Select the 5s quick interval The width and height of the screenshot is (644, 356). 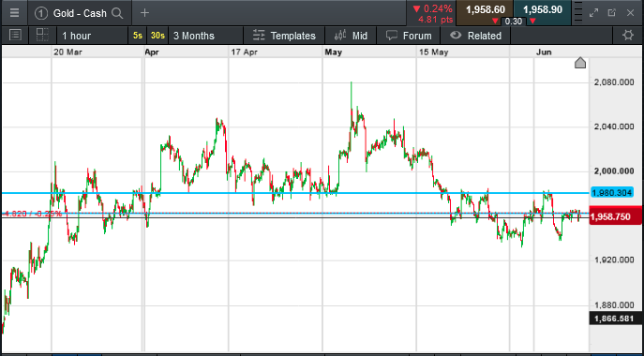point(138,36)
